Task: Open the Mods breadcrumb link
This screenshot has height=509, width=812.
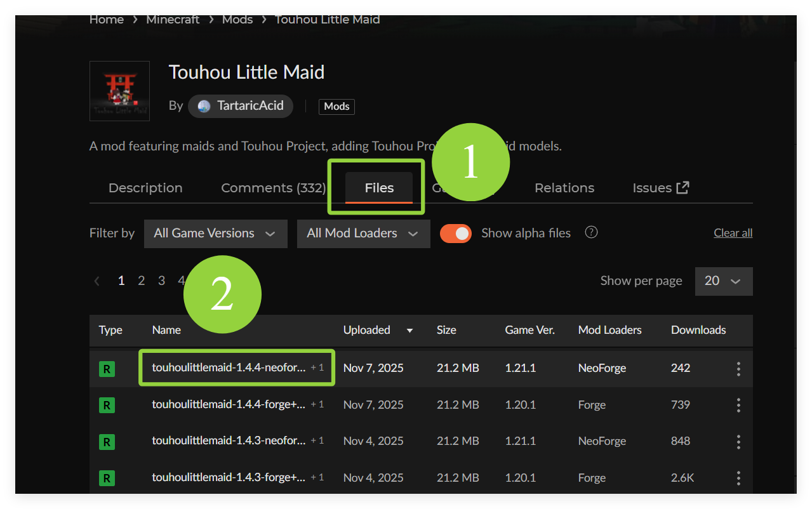Action: coord(237,20)
